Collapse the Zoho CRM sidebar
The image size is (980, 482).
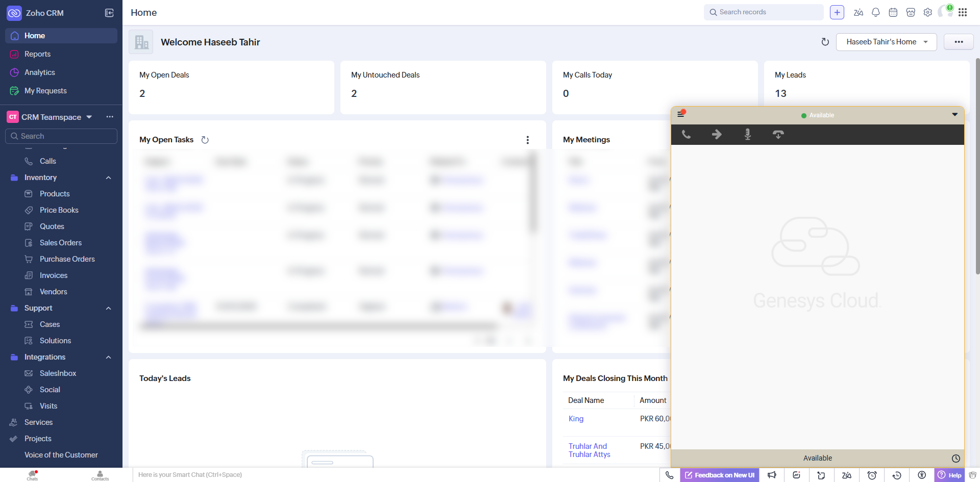tap(109, 13)
